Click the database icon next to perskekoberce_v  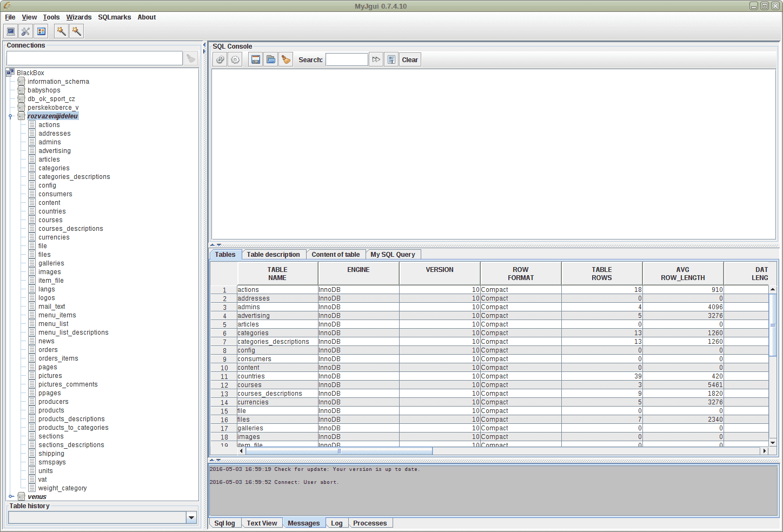(21, 107)
